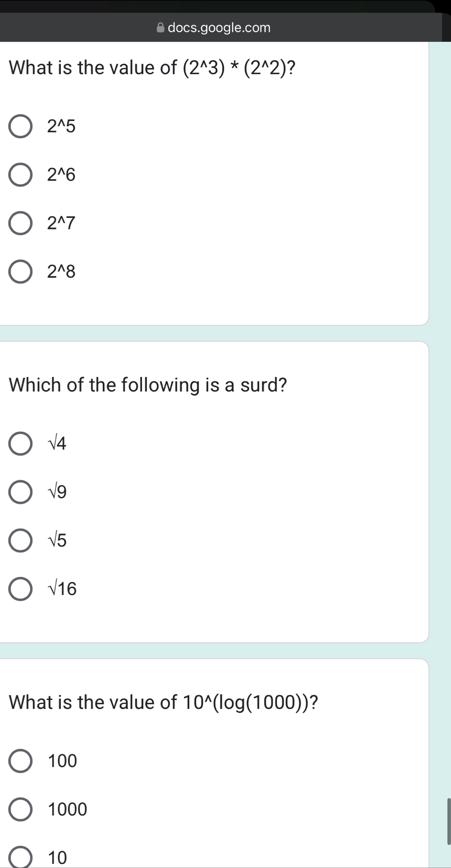The image size is (451, 868).
Task: Choose the 1000 radio button
Action: (x=21, y=810)
